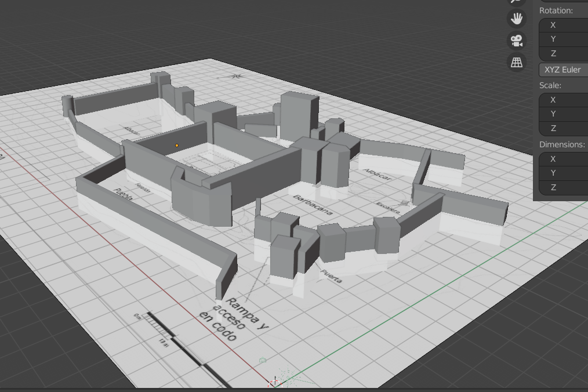Click the orange object origin dot
This screenshot has width=588, height=392.
pyautogui.click(x=177, y=146)
